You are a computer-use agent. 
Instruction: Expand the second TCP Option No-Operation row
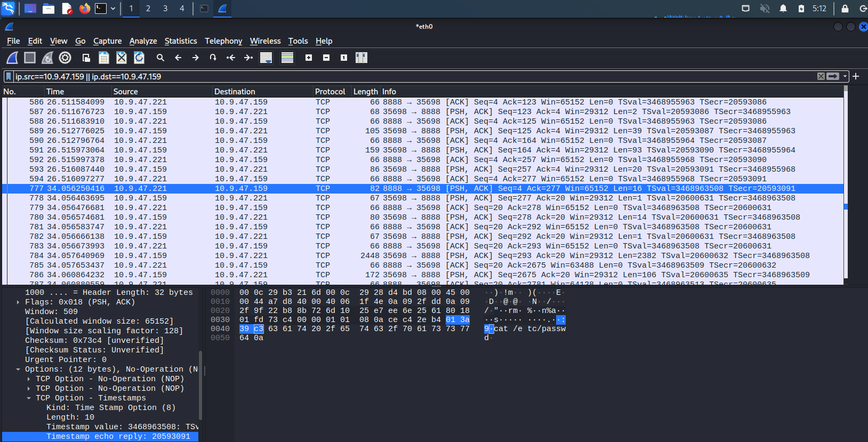tap(29, 388)
